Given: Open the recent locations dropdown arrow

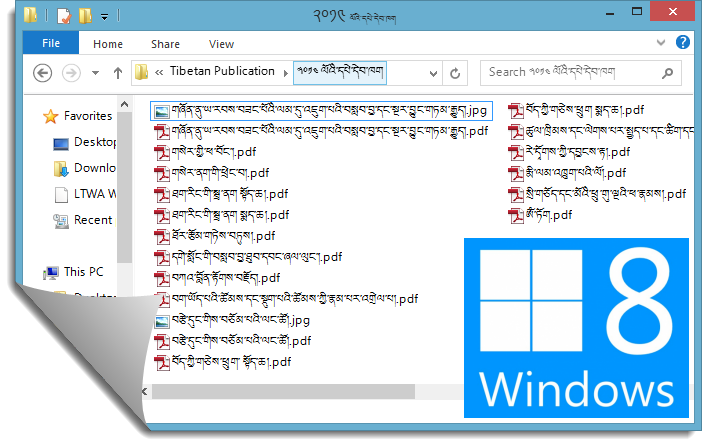Looking at the screenshot, I should coord(95,73).
